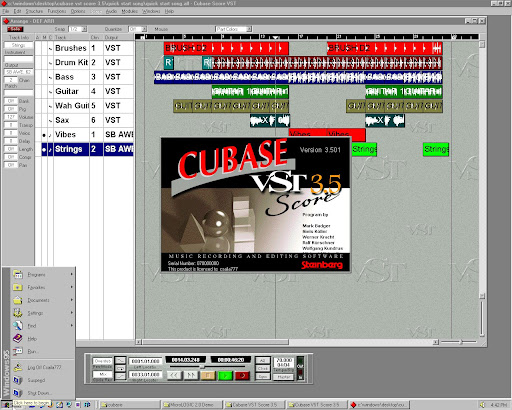Open the Quantize value dropdown

point(144,29)
